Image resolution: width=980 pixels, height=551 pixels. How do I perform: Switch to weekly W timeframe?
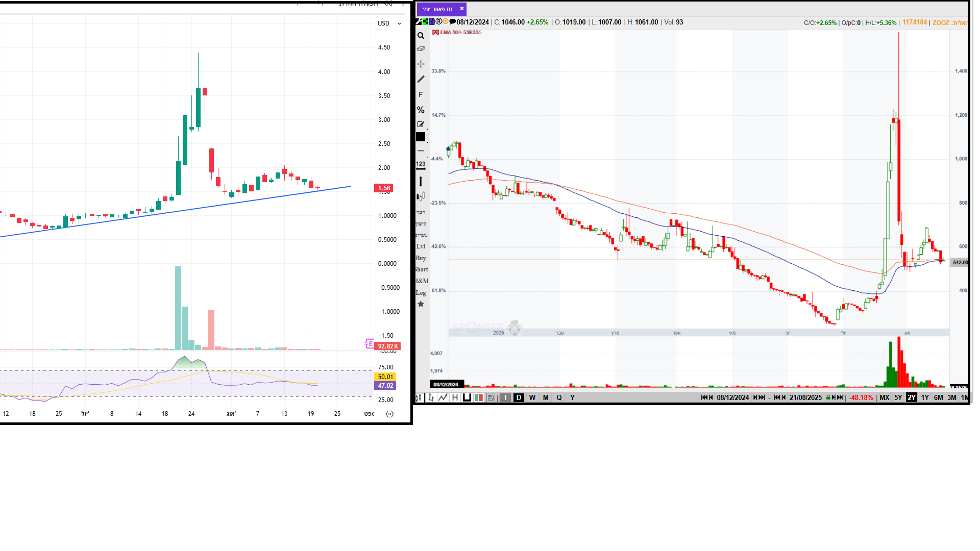point(532,397)
